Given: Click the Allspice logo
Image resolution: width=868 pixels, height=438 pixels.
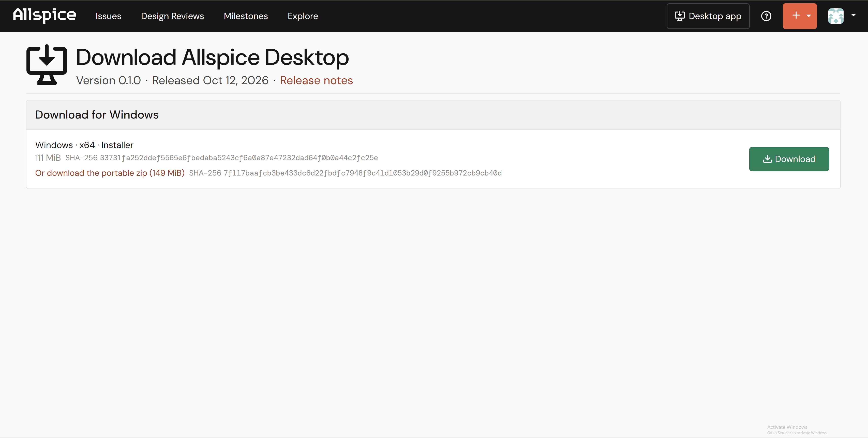Looking at the screenshot, I should 44,16.
